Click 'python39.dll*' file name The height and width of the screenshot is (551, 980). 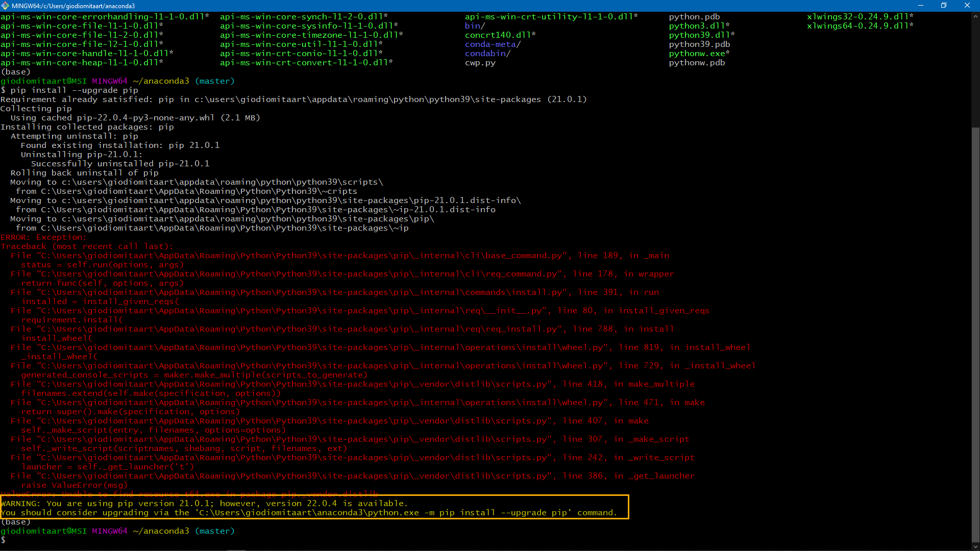click(702, 35)
